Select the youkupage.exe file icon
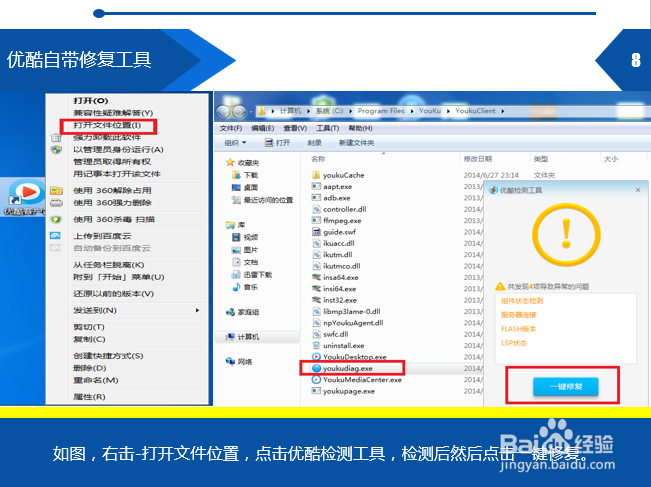This screenshot has width=651, height=487. click(316, 391)
